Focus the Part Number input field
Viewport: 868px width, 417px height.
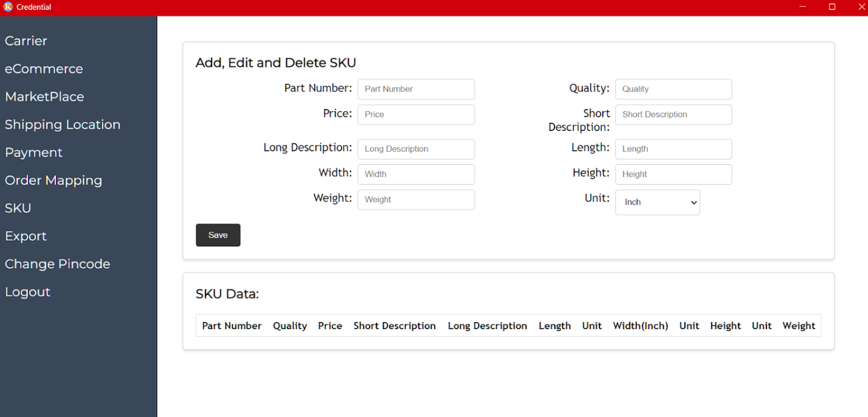coord(416,89)
